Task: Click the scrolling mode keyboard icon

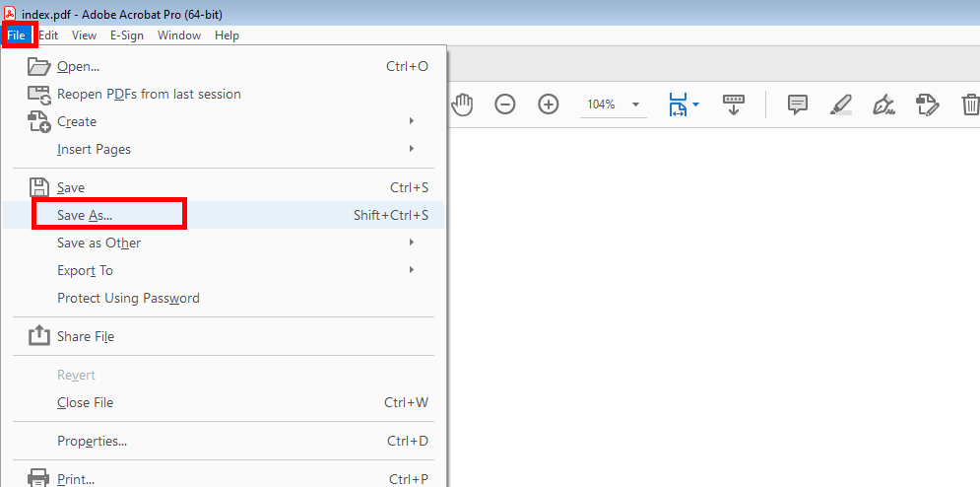Action: point(734,104)
